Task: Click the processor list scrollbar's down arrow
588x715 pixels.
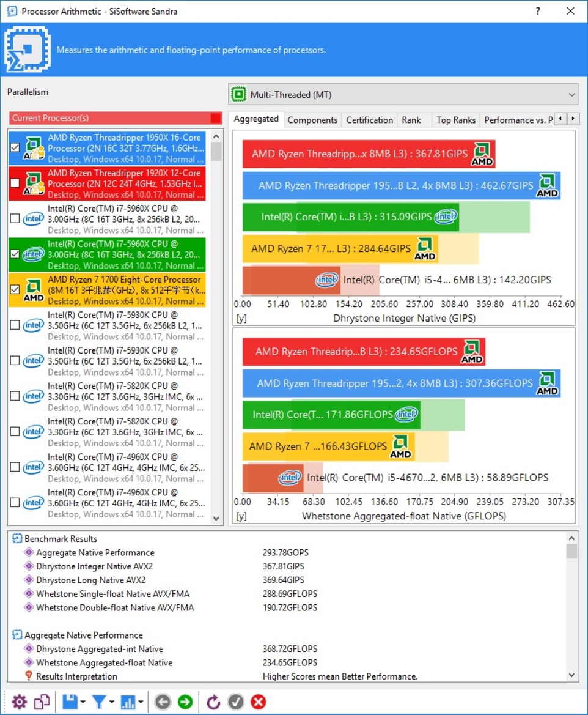Action: click(216, 519)
